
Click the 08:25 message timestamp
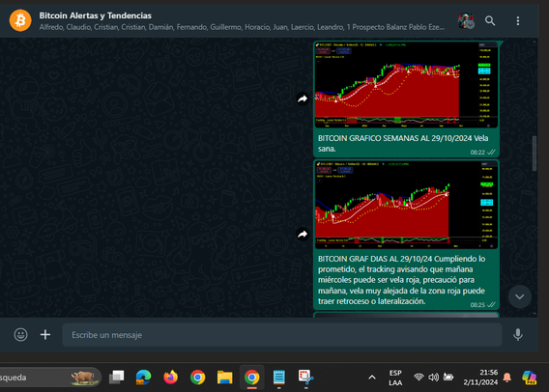[477, 305]
